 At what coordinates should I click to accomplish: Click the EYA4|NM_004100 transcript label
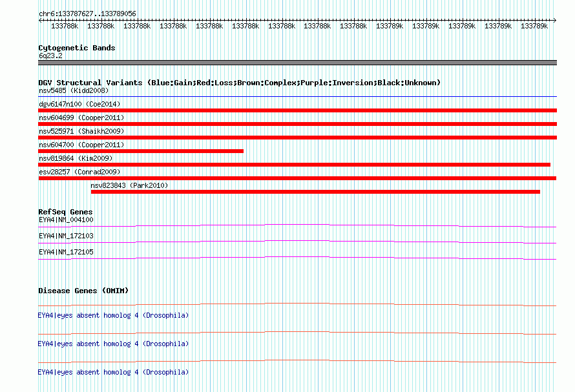point(66,220)
